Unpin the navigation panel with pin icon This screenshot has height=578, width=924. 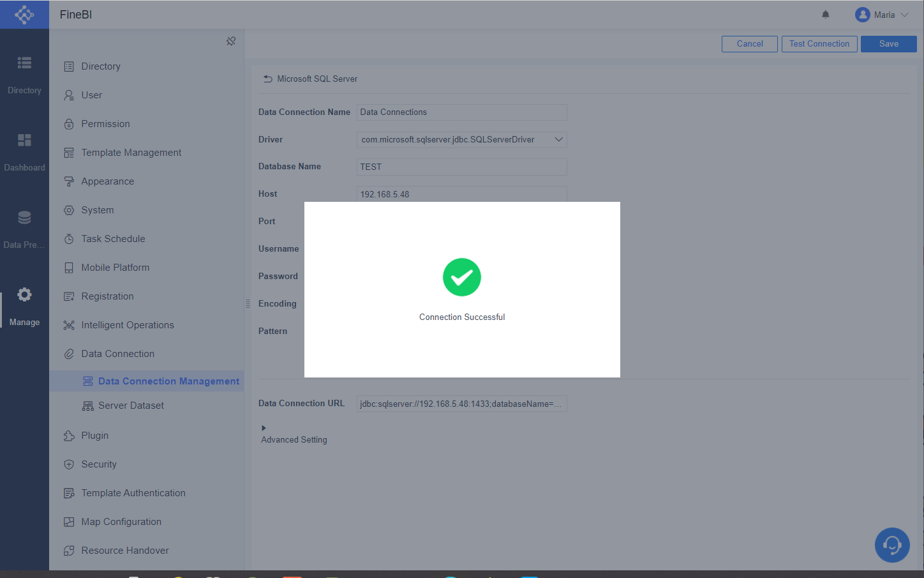click(231, 41)
